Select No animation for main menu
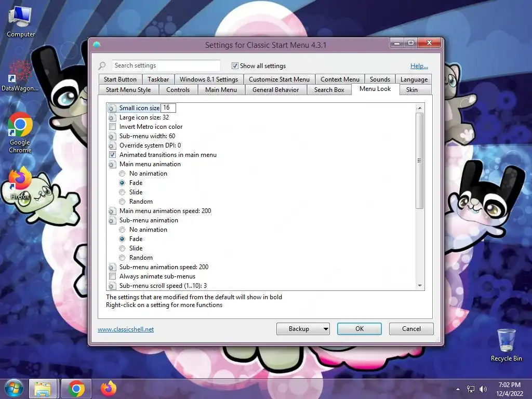532x399 pixels. point(122,174)
